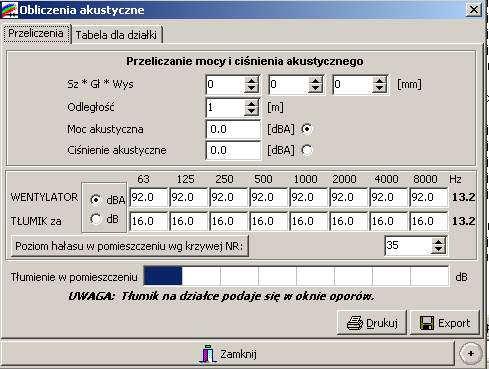Select the Moc akustyczna radio button

[x=307, y=129]
